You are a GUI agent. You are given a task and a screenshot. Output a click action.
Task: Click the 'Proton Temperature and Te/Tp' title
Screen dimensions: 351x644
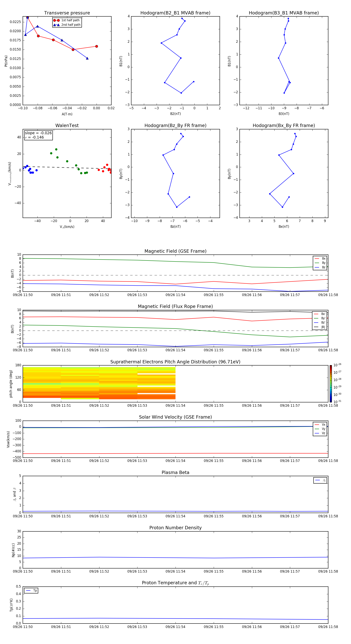pos(175,583)
